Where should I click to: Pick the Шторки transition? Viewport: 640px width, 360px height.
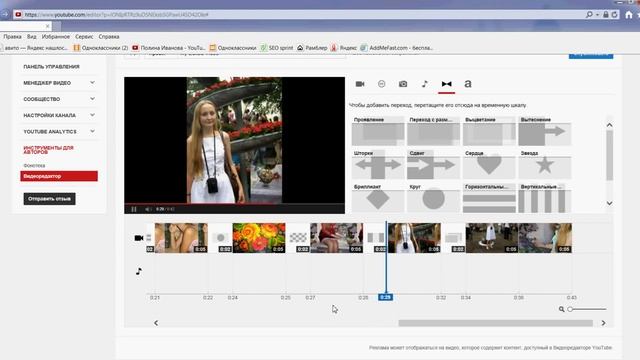[378, 164]
